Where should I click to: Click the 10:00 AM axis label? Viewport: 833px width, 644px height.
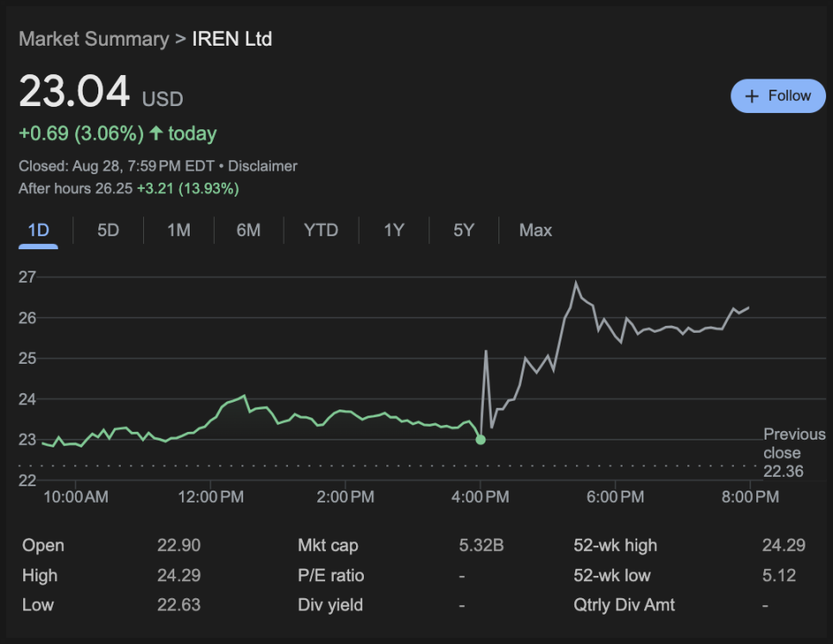[75, 497]
